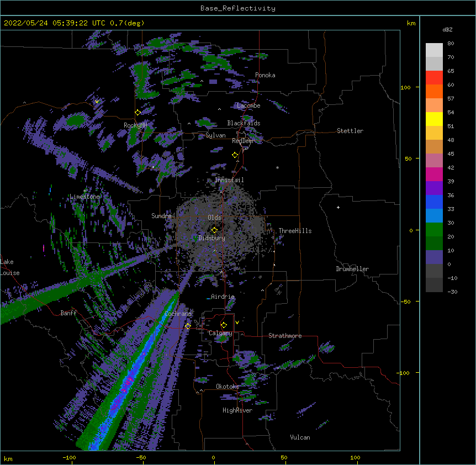Select the RedDeer city label
The image size is (476, 465).
[243, 141]
